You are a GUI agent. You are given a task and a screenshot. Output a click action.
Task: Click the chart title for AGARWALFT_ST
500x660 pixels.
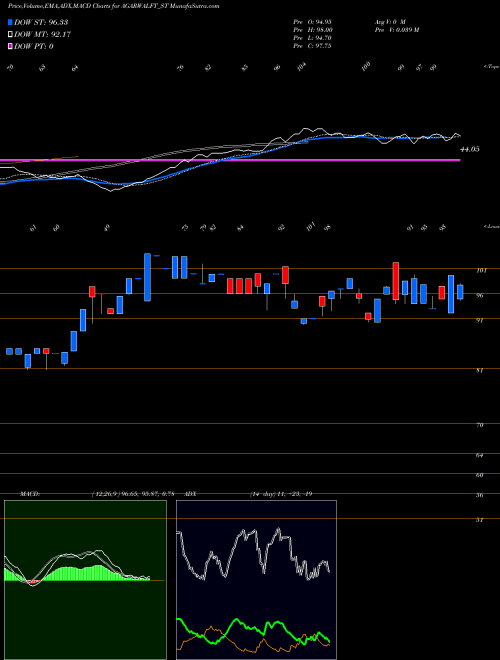114,6
